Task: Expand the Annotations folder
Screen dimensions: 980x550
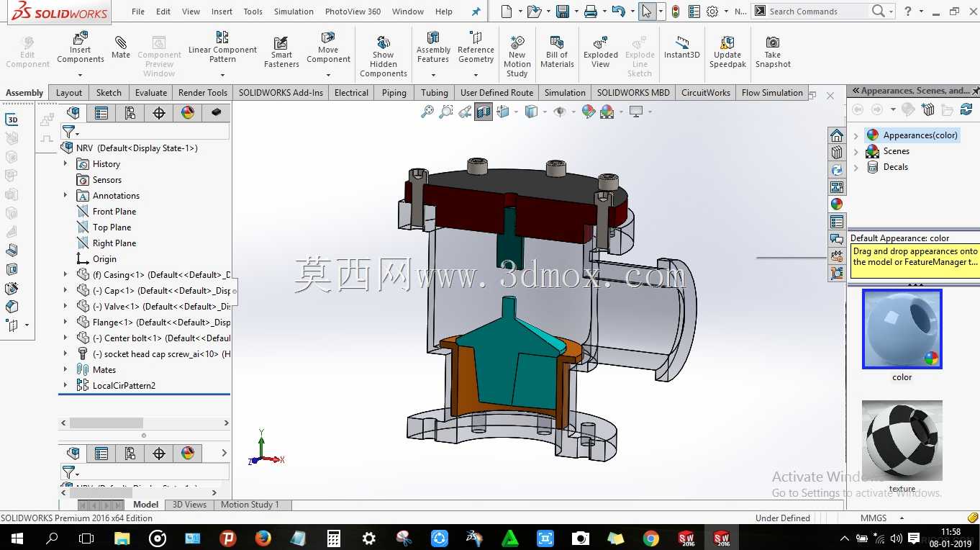Action: pos(65,196)
